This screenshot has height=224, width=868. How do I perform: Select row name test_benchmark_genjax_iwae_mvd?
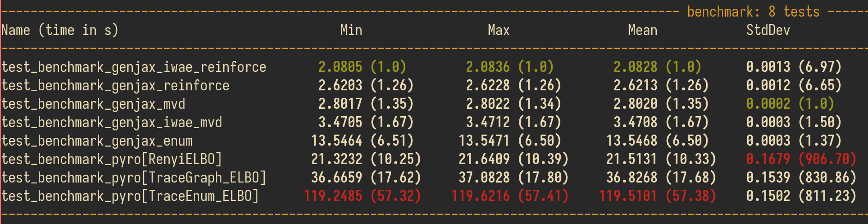[x=112, y=123]
